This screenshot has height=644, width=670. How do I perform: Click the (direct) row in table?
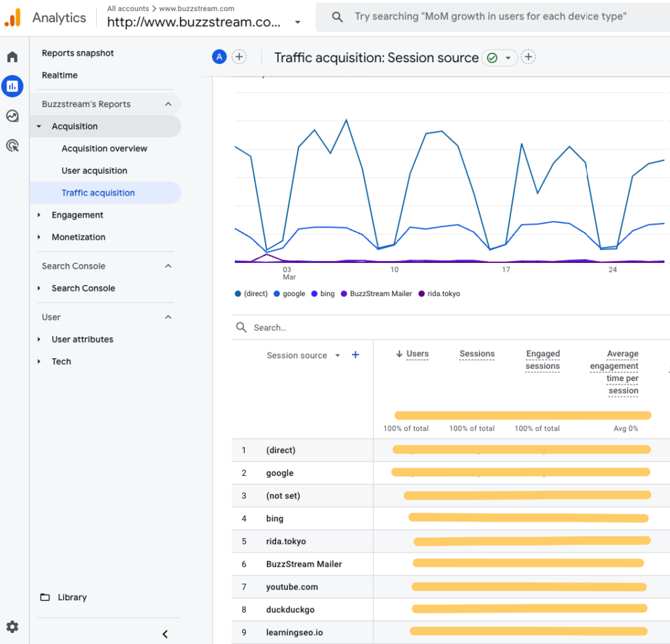tap(451, 450)
